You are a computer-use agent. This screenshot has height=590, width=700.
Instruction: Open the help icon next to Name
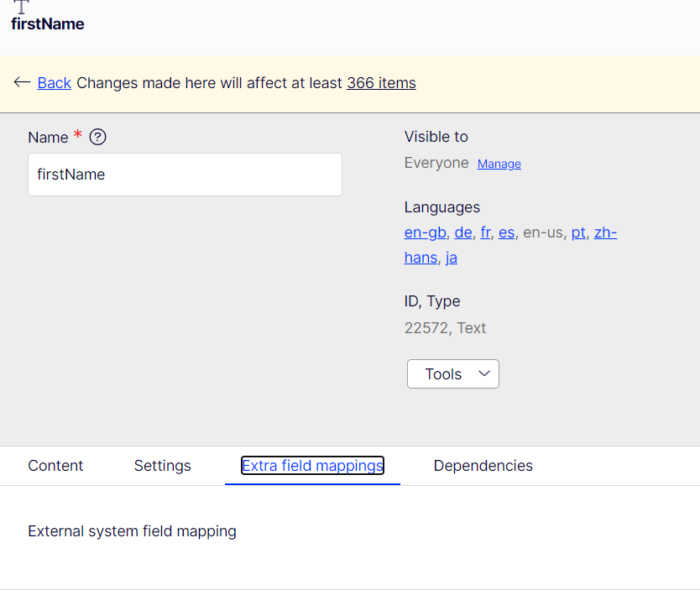tap(97, 137)
